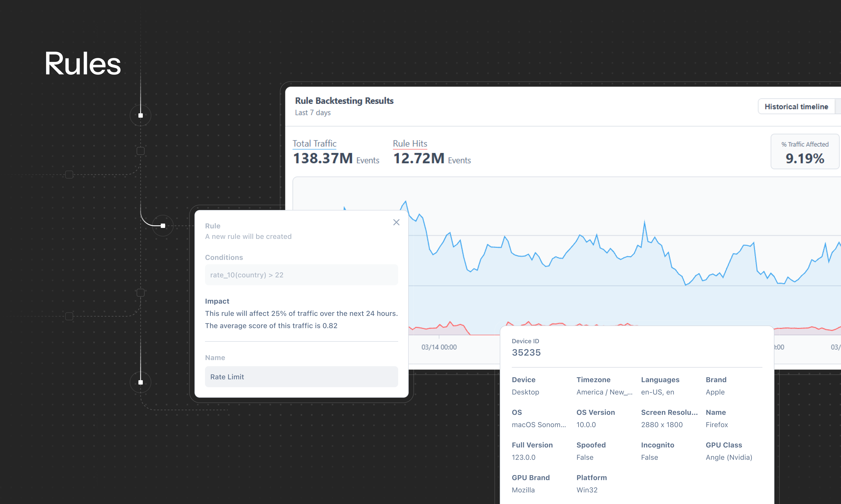The height and width of the screenshot is (504, 841).
Task: Click the top white flow node
Action: pyautogui.click(x=140, y=115)
